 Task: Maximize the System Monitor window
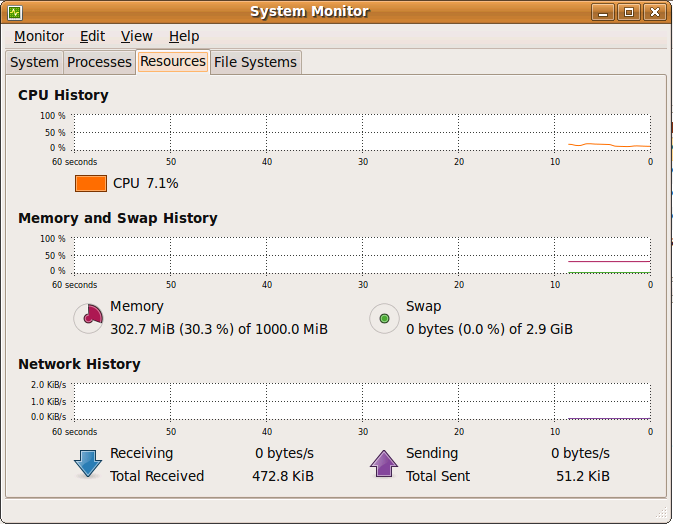tap(629, 12)
